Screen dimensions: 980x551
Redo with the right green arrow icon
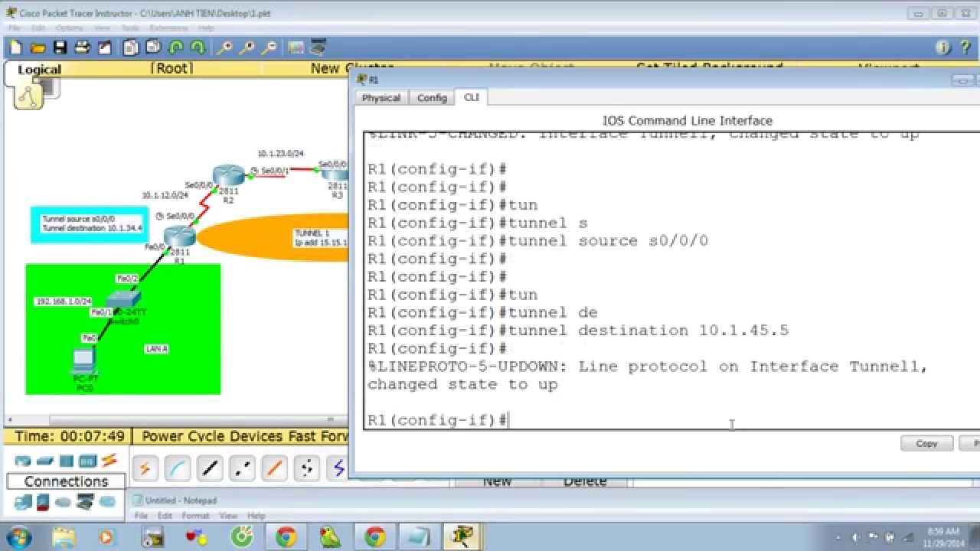[198, 47]
